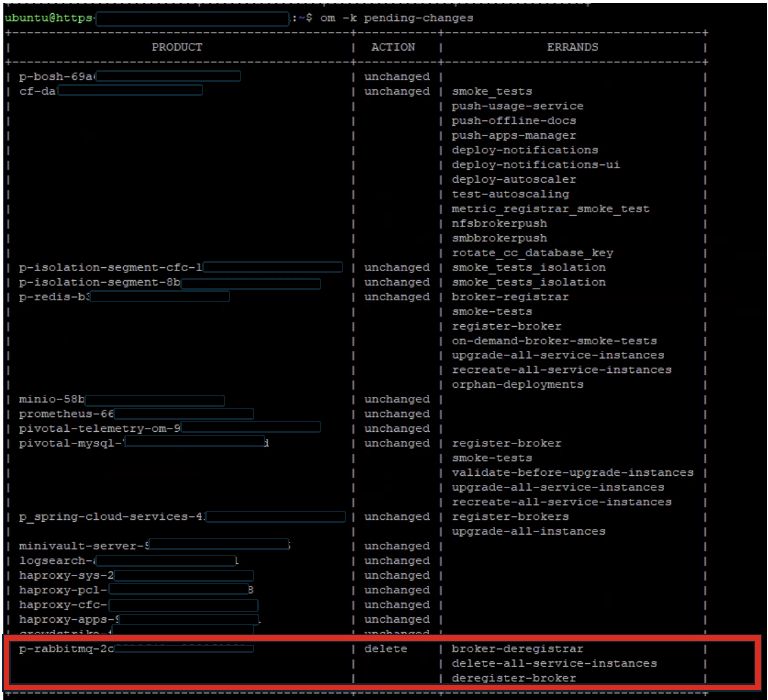Click the p-redis-b3 product name
This screenshot has width=768, height=700.
tap(54, 297)
